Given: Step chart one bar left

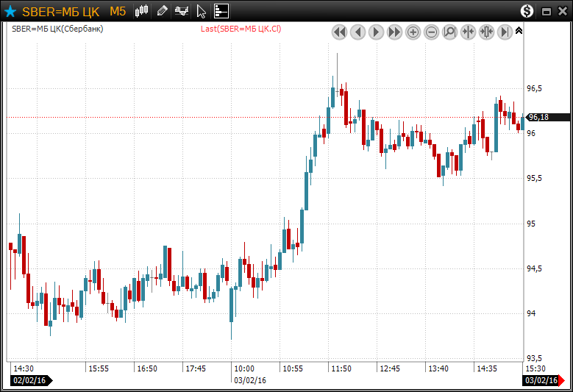Looking at the screenshot, I should point(357,32).
